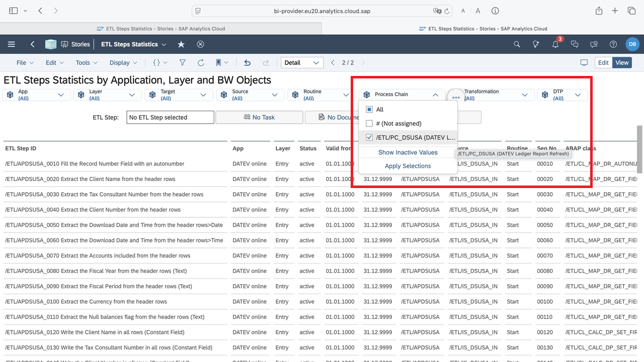644x362 pixels.
Task: Uncheck the /ETL/PC_DSUSA checkbox
Action: [369, 137]
